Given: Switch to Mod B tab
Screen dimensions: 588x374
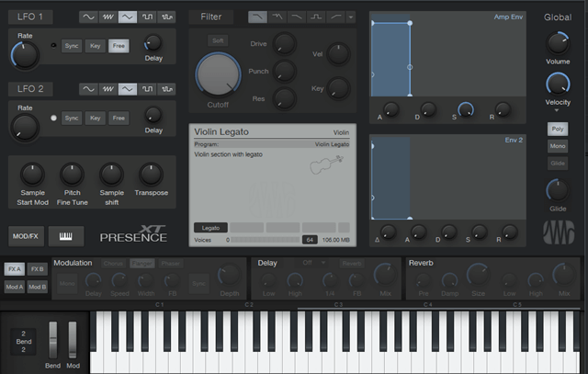Looking at the screenshot, I should coord(37,287).
